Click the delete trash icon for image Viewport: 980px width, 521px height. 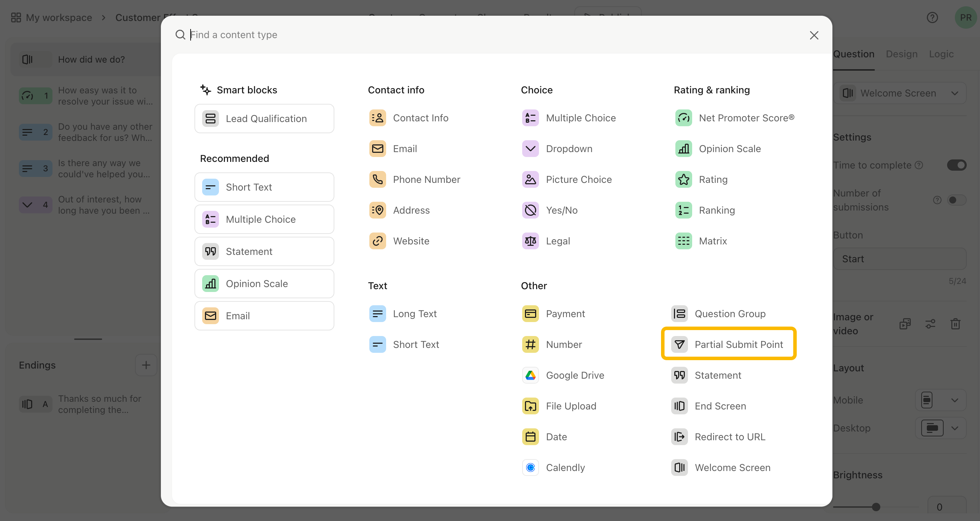955,324
